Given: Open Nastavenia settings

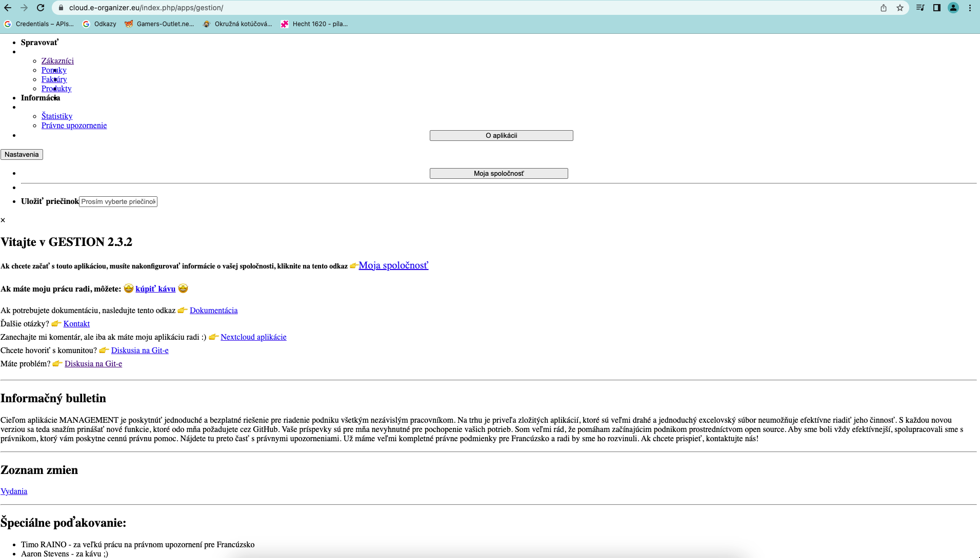Looking at the screenshot, I should tap(22, 154).
